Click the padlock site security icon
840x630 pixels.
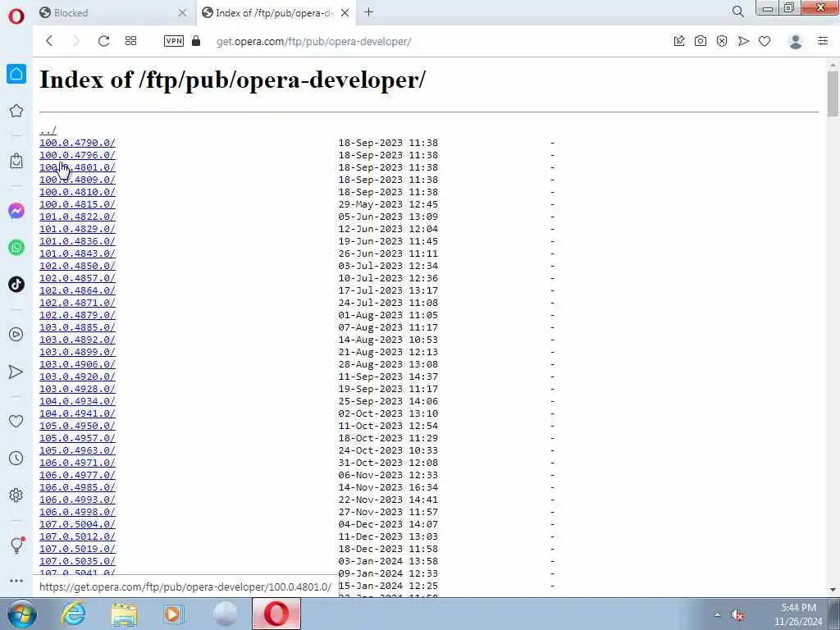(196, 41)
